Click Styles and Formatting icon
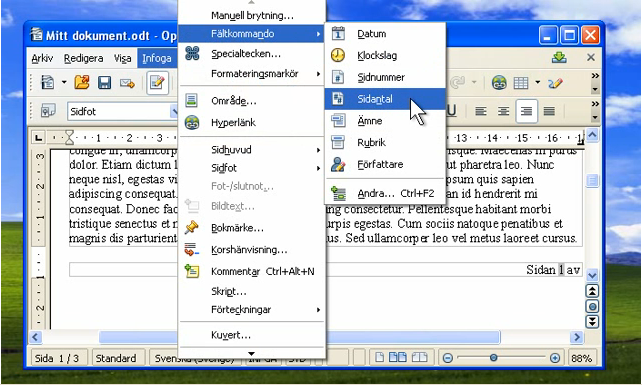The width and height of the screenshot is (642, 385). pyautogui.click(x=48, y=111)
